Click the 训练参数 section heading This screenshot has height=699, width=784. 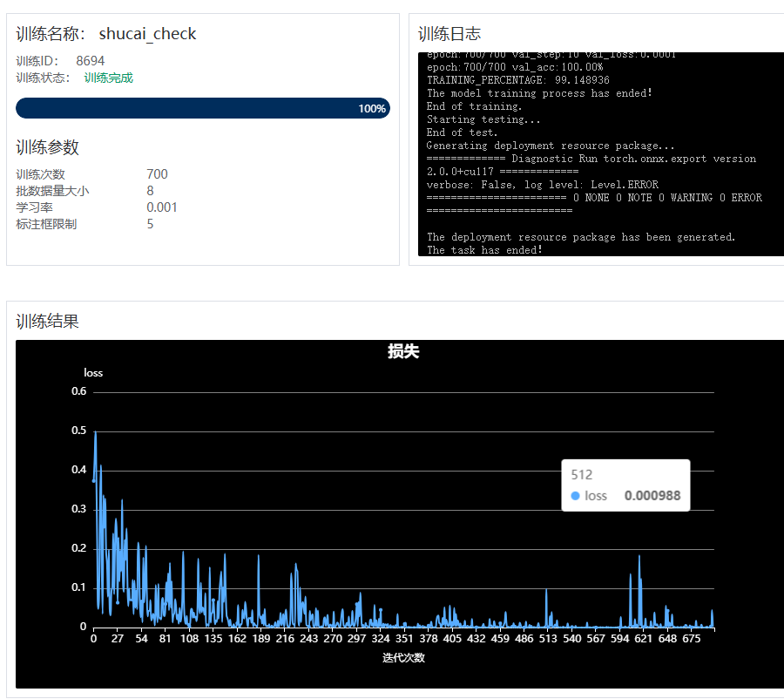coord(47,147)
